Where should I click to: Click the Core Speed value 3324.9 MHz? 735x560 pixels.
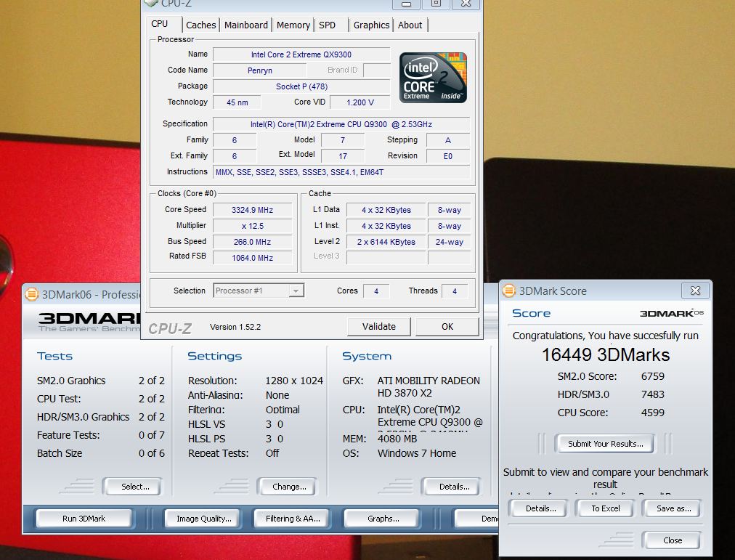[252, 210]
